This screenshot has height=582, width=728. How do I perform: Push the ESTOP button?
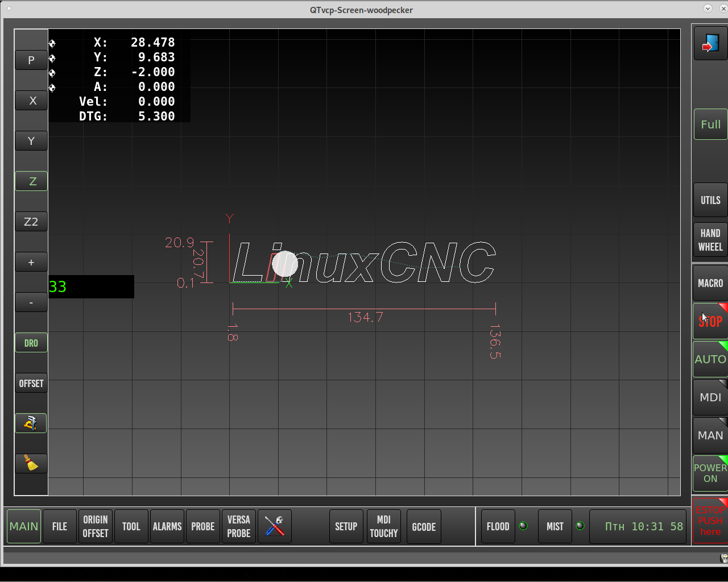click(x=710, y=521)
